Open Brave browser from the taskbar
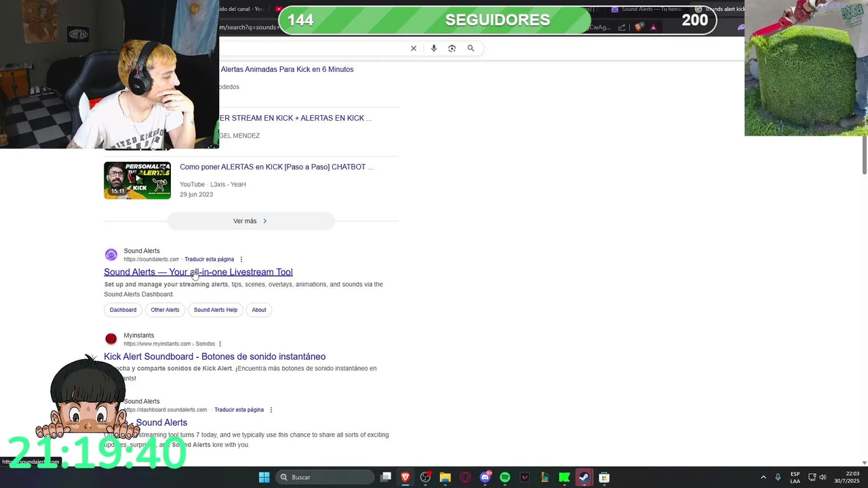 406,477
